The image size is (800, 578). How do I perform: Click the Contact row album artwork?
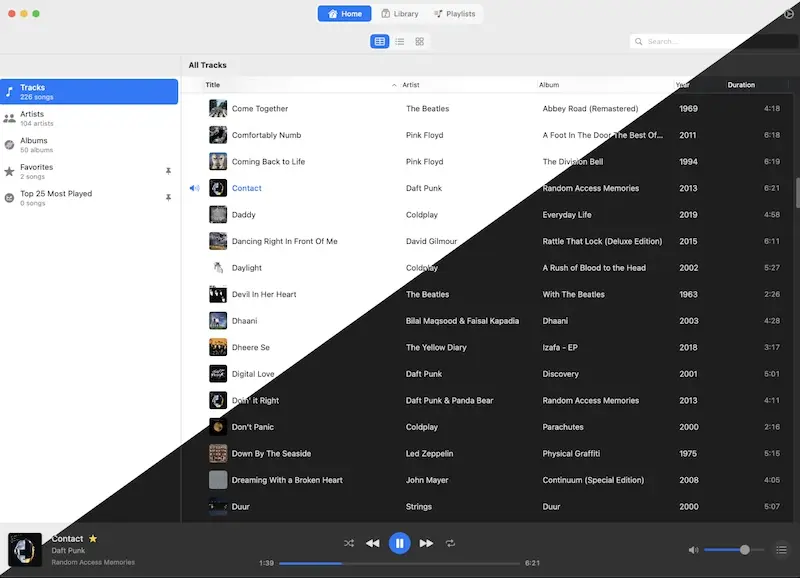pyautogui.click(x=218, y=188)
